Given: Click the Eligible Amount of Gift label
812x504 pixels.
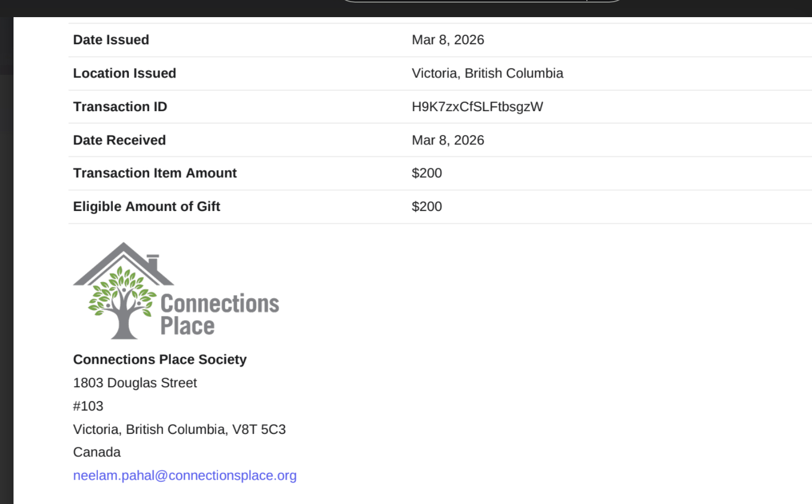Looking at the screenshot, I should (147, 207).
